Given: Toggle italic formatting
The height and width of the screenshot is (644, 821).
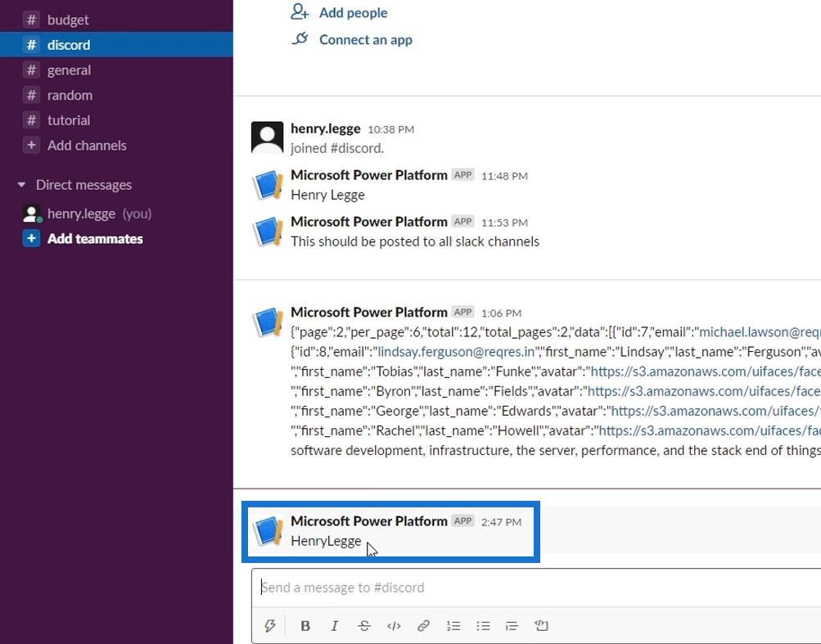Looking at the screenshot, I should [335, 626].
